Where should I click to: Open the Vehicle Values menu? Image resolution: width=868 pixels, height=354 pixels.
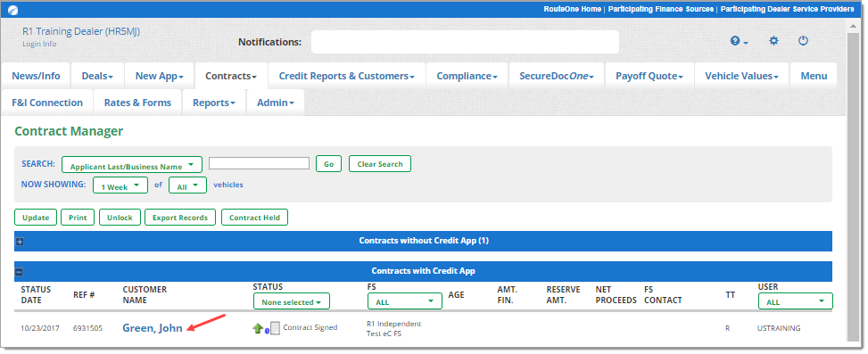pyautogui.click(x=742, y=76)
